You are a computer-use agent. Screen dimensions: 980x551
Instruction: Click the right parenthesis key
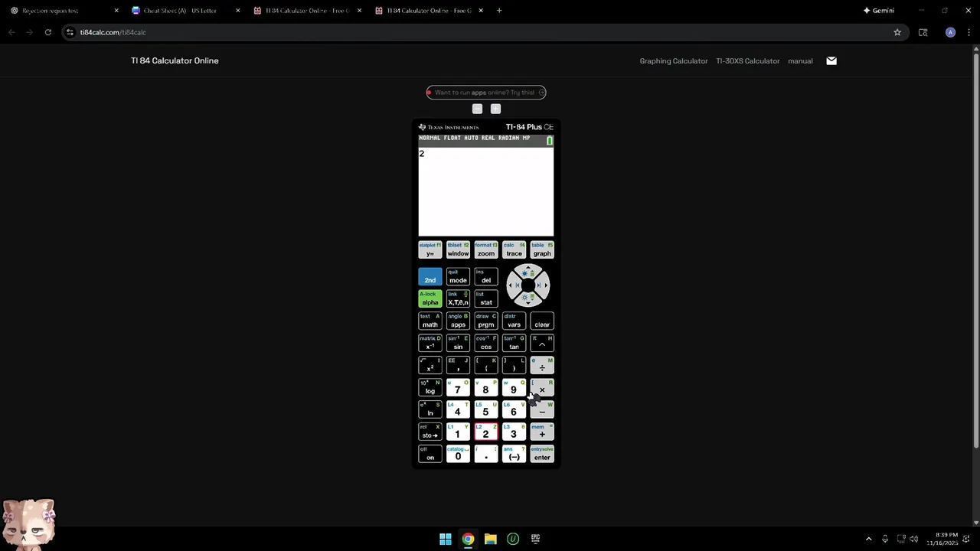(x=514, y=366)
